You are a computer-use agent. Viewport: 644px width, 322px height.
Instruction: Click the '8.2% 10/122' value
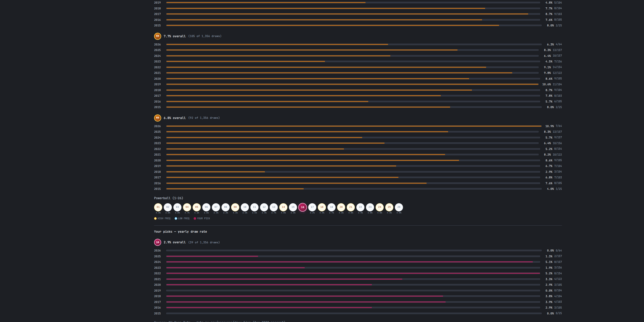(553, 155)
